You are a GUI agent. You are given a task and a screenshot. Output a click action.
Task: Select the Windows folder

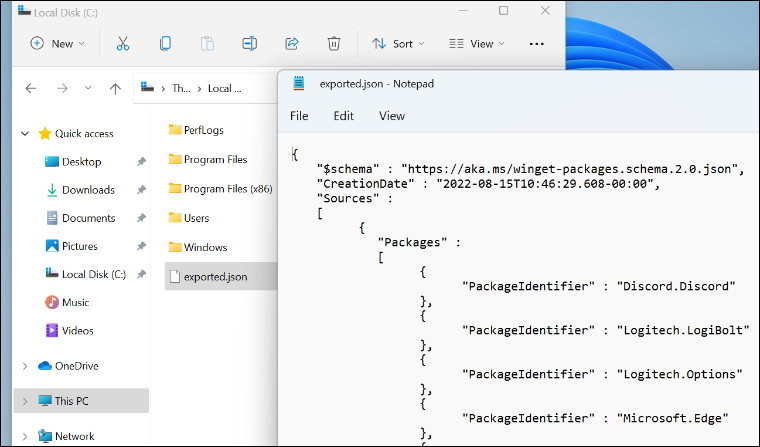(198, 247)
